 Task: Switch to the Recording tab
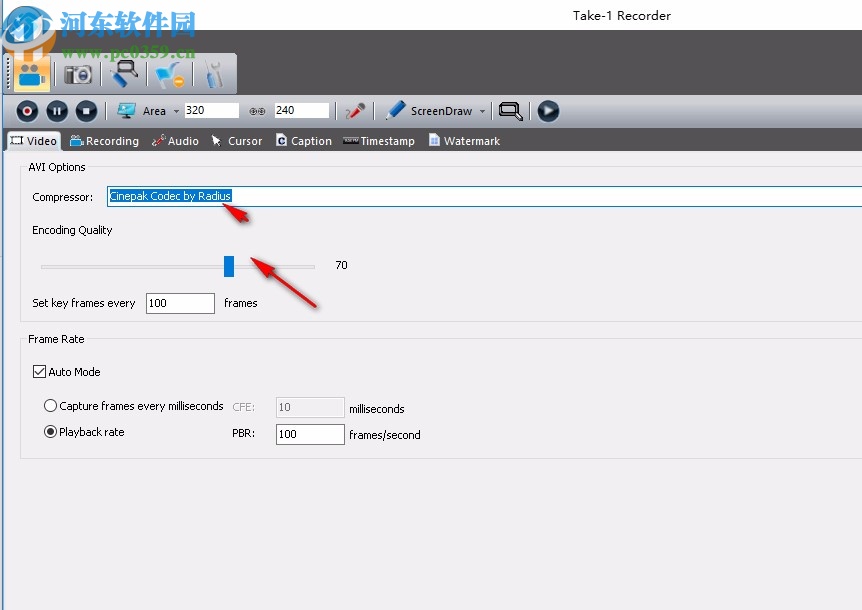click(x=104, y=141)
